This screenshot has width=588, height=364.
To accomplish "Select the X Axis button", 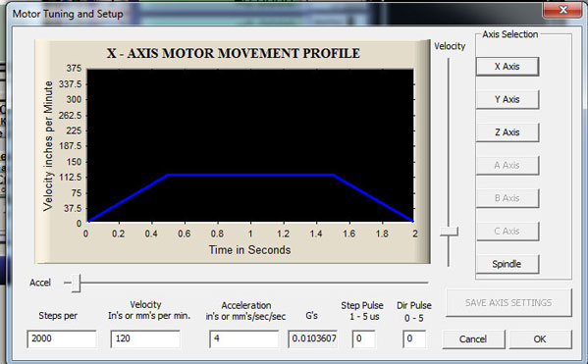I will click(x=508, y=67).
